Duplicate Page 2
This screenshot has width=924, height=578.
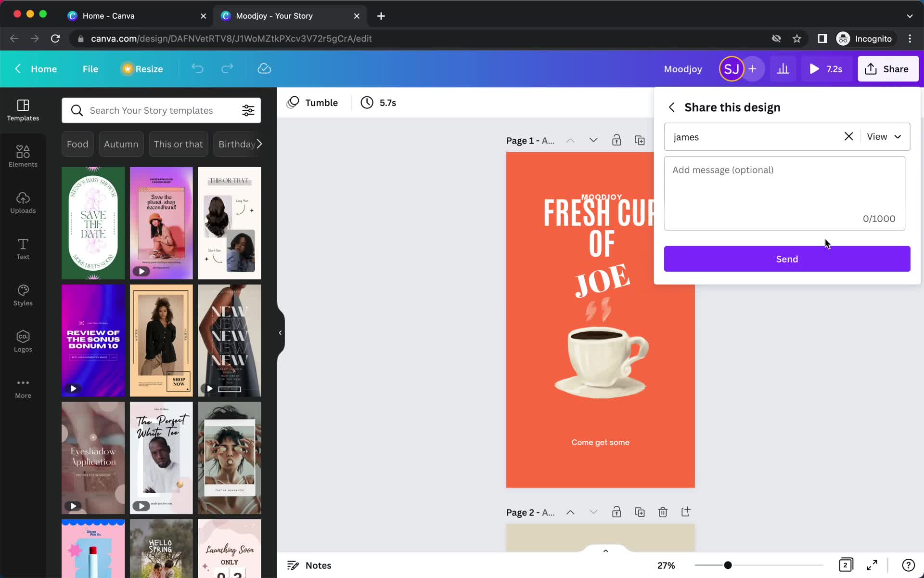tap(640, 512)
